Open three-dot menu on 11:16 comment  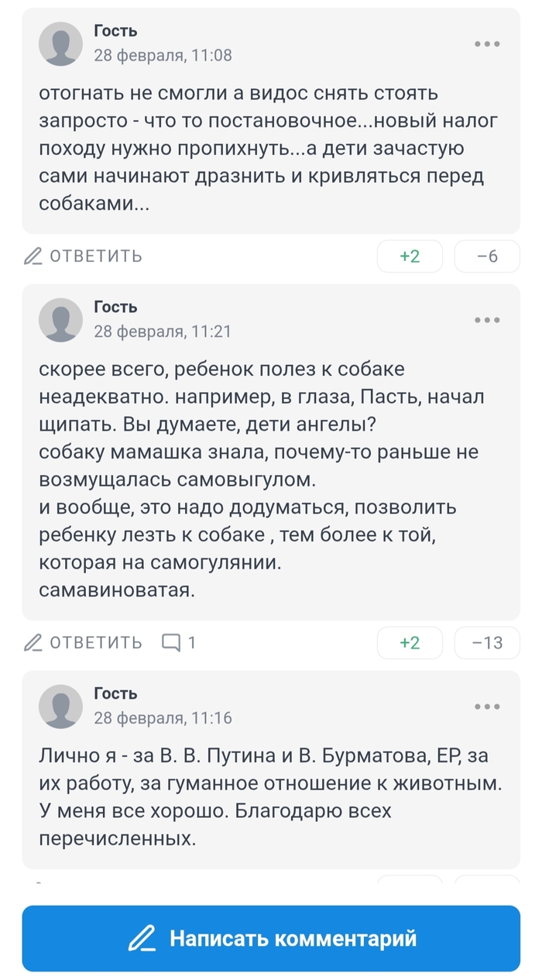(x=487, y=707)
